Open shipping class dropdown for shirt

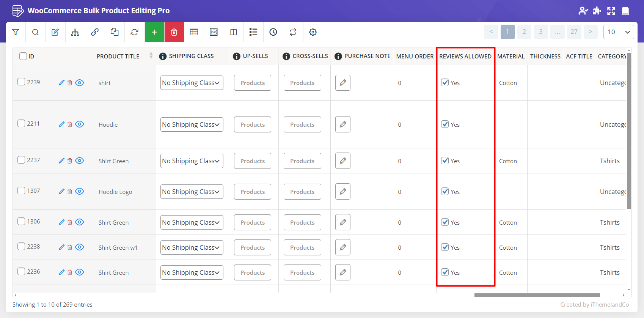(x=192, y=83)
